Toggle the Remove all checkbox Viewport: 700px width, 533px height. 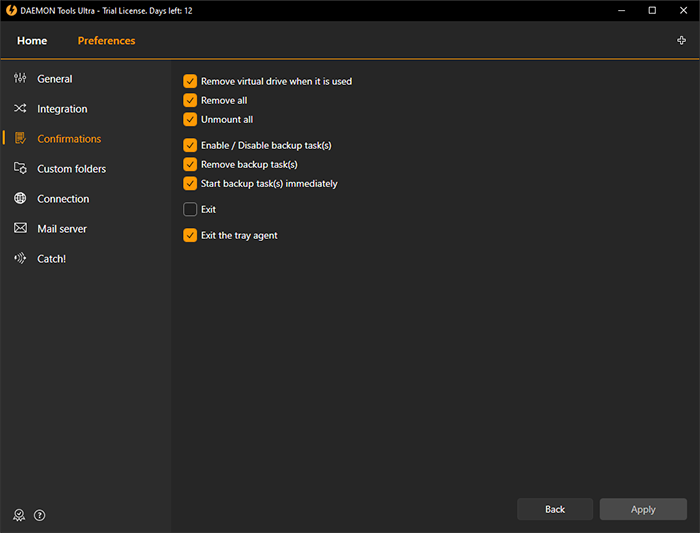point(190,100)
